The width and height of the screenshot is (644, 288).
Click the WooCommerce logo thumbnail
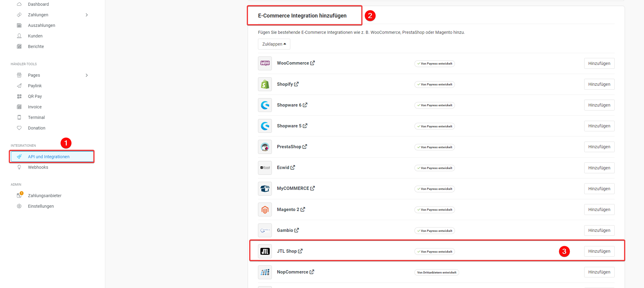(265, 63)
